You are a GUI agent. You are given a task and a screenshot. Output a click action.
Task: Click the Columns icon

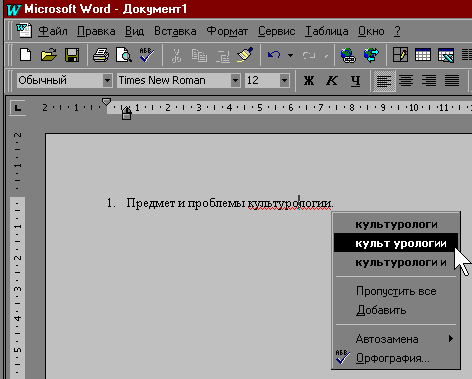(467, 55)
